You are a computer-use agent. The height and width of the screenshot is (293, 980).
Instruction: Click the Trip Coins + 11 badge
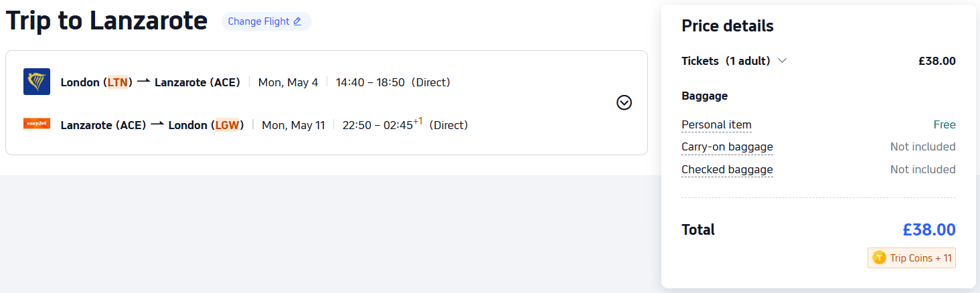pos(912,258)
